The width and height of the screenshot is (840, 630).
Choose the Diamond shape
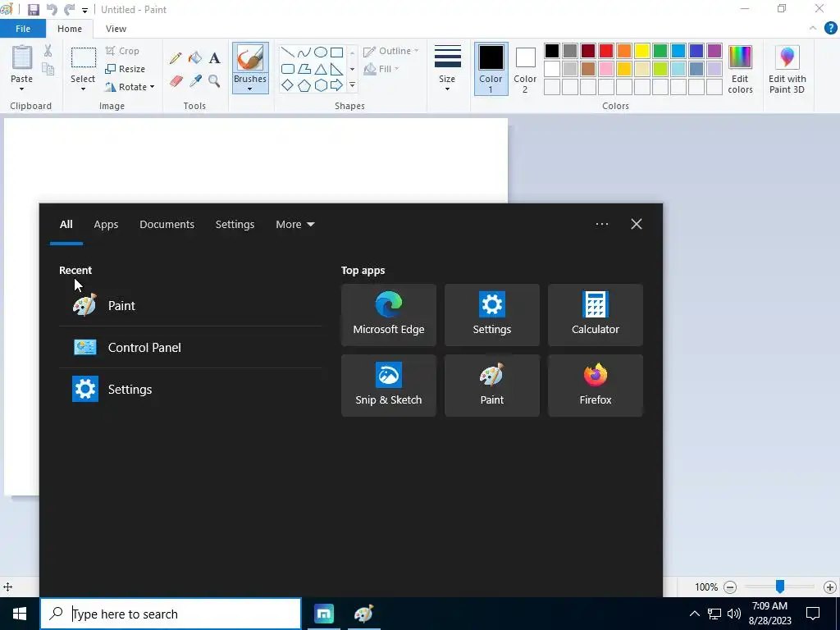(x=288, y=85)
